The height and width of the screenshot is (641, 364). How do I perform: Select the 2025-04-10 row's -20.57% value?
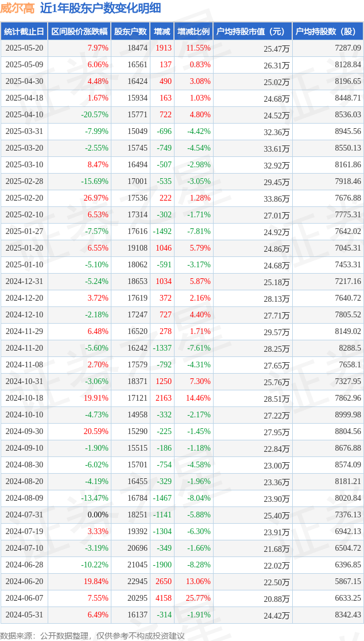tap(94, 116)
